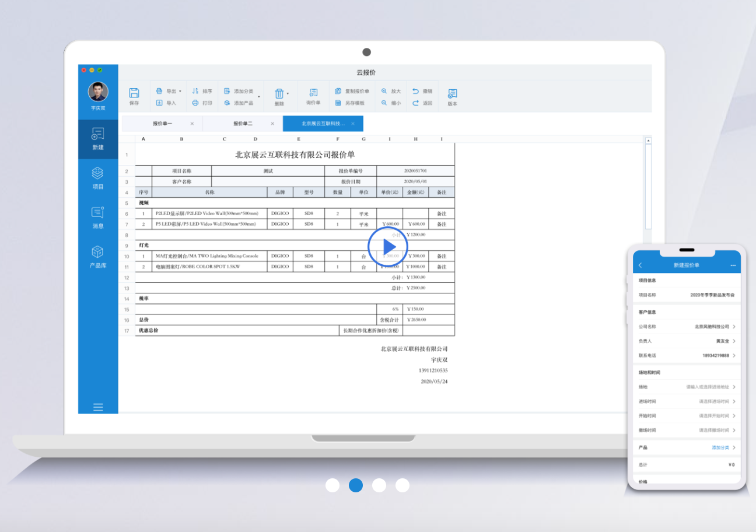Click the 放大 zoom in icon

(x=384, y=91)
